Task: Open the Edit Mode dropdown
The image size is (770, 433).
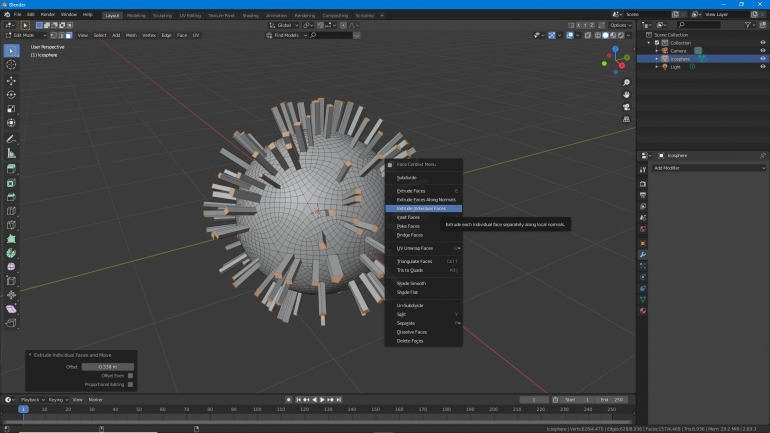Action: (26, 35)
